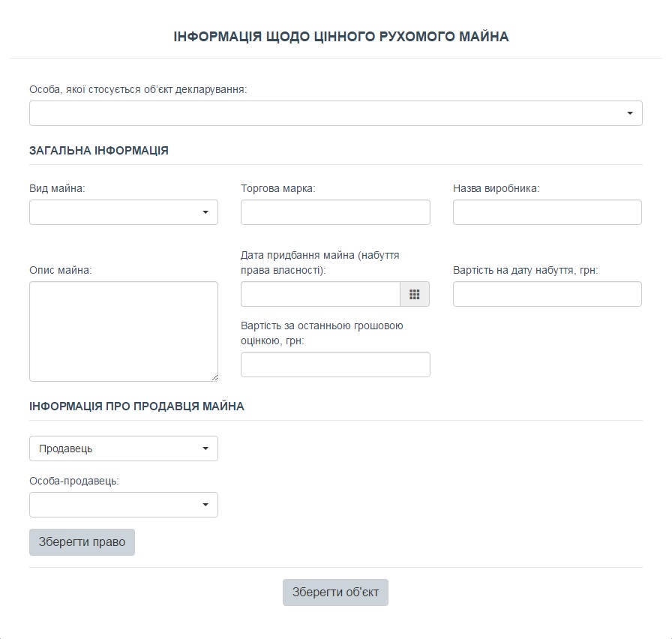This screenshot has width=672, height=639.
Task: Grab the resize handle of Опис майна textarea
Action: pos(214,378)
